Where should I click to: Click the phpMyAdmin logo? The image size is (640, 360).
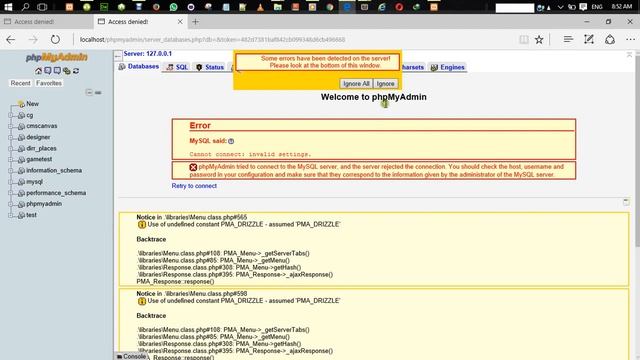click(x=57, y=58)
